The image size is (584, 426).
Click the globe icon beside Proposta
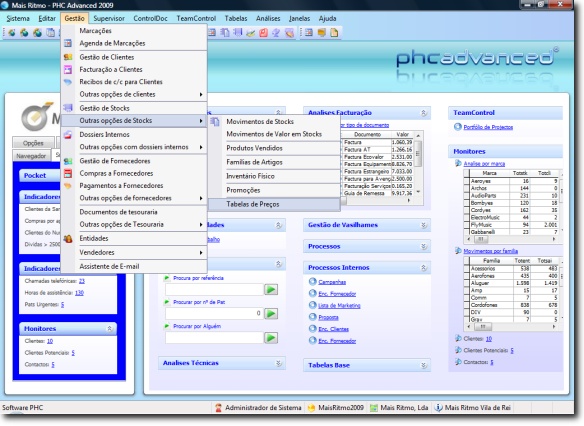(x=312, y=317)
